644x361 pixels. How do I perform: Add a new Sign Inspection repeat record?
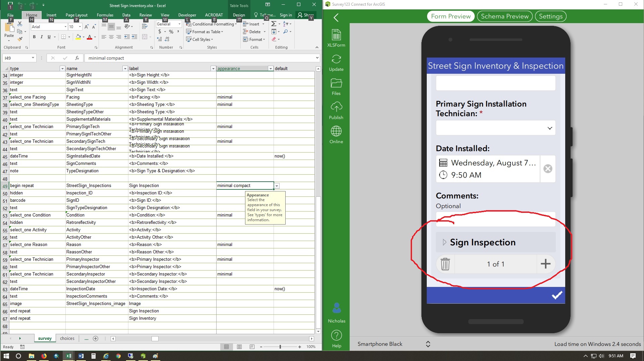point(546,264)
